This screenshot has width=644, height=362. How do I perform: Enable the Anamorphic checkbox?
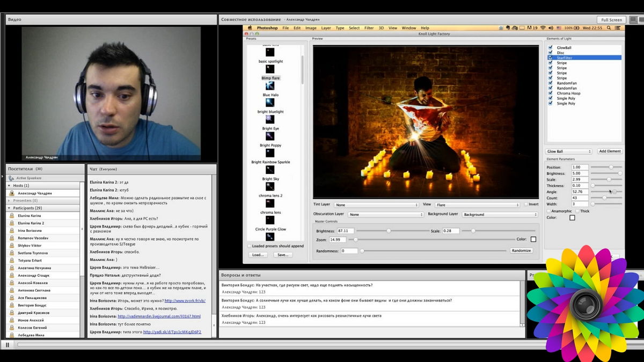pyautogui.click(x=548, y=211)
